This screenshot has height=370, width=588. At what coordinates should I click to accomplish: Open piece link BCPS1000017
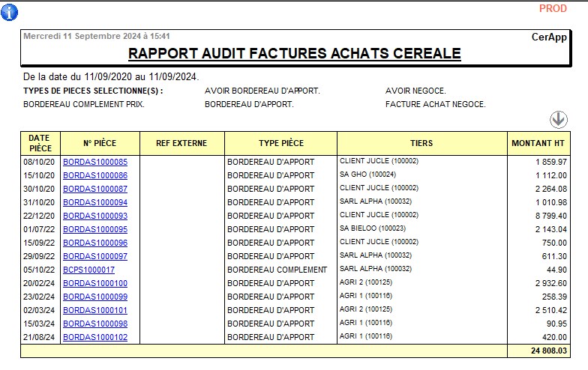pos(88,270)
